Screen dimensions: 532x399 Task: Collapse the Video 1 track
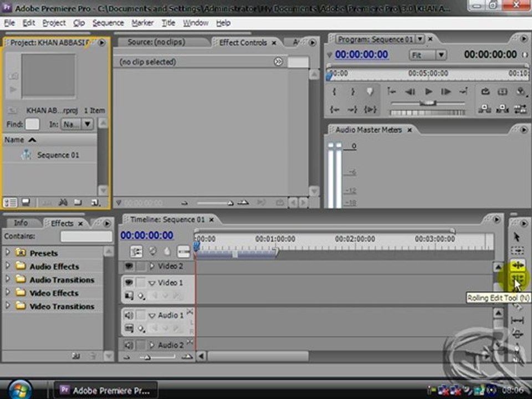[x=152, y=283]
